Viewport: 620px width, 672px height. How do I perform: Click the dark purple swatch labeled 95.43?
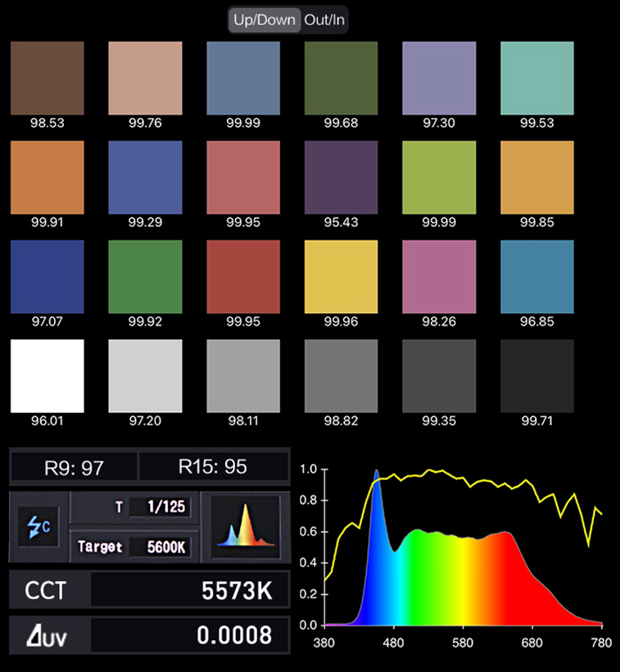pyautogui.click(x=341, y=177)
